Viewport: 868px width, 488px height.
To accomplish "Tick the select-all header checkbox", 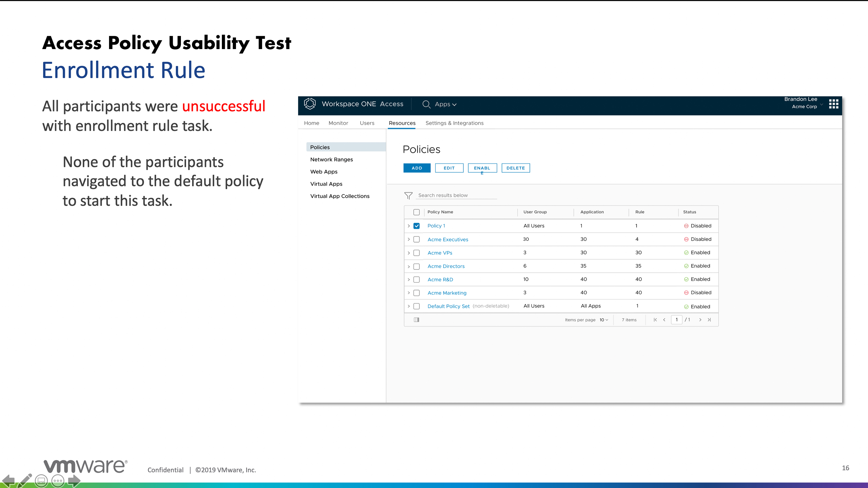I will 416,212.
